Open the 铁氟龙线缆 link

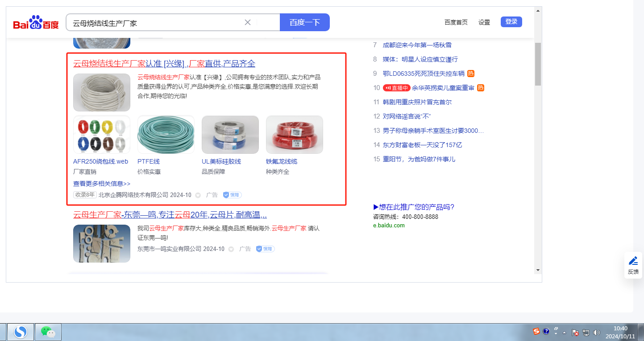click(x=282, y=161)
